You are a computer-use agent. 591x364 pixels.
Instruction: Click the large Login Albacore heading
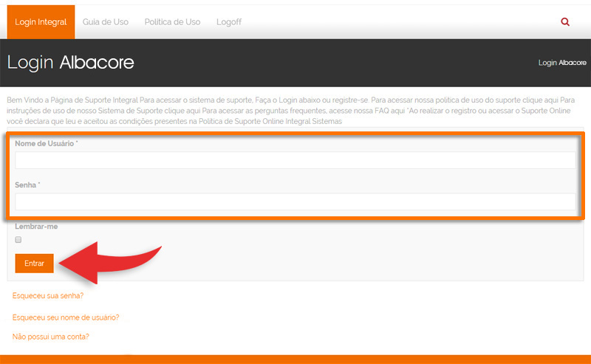[x=70, y=63]
